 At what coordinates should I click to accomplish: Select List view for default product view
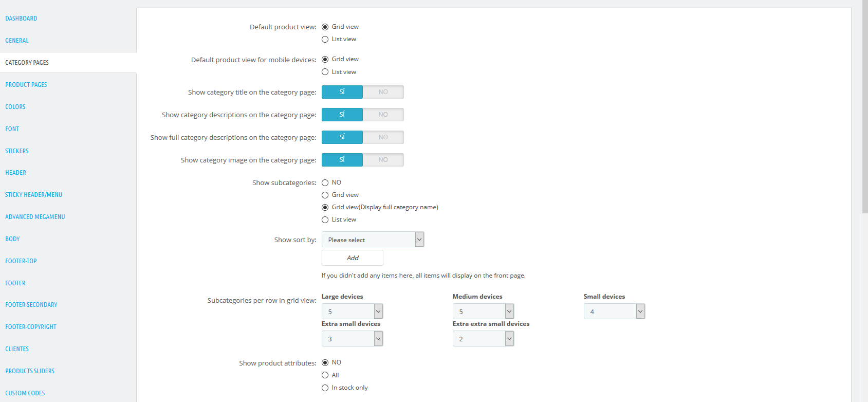325,40
